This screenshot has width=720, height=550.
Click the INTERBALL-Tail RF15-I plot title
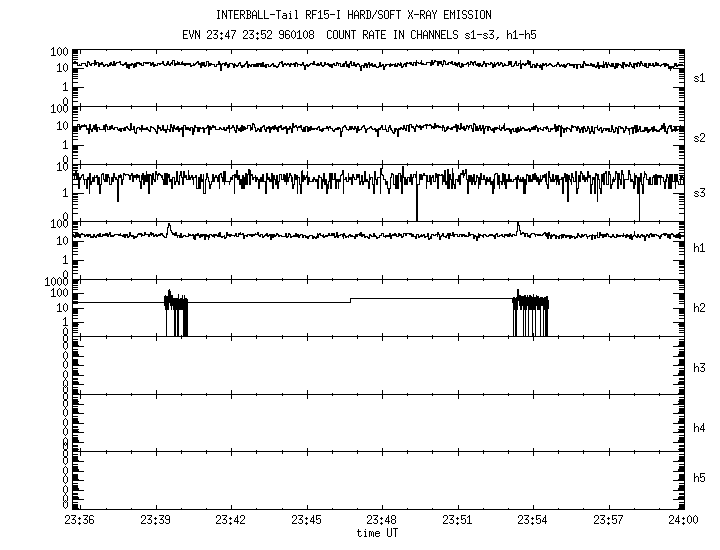point(353,15)
